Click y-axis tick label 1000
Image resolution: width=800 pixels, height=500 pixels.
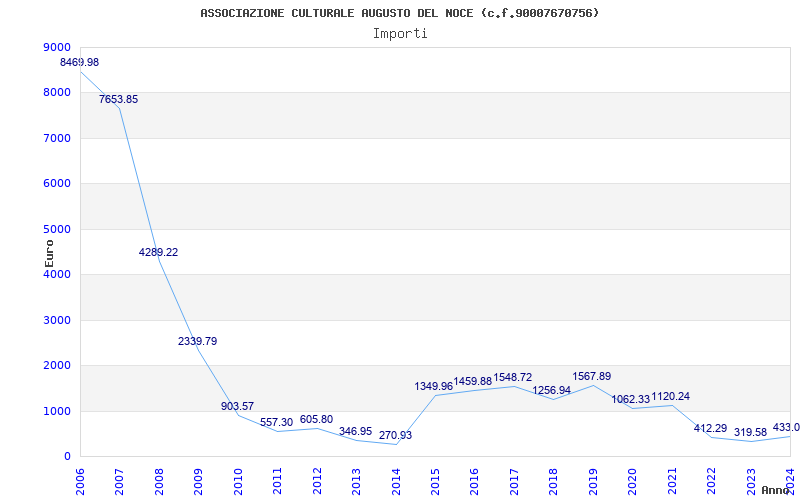(x=56, y=411)
